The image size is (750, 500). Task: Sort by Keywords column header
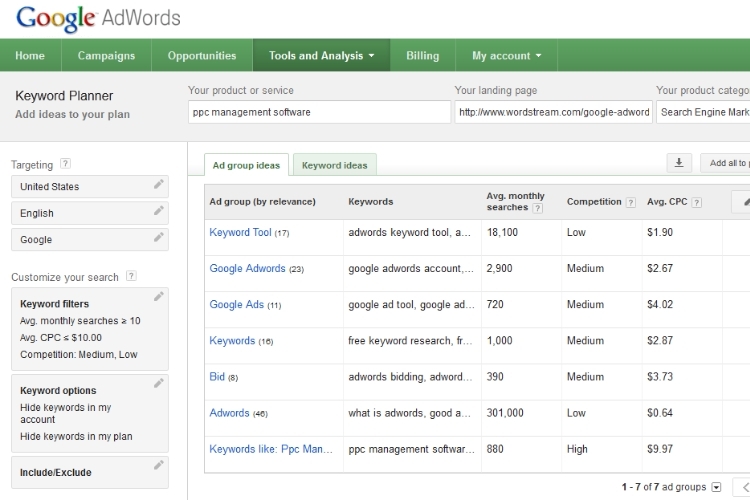coord(371,202)
